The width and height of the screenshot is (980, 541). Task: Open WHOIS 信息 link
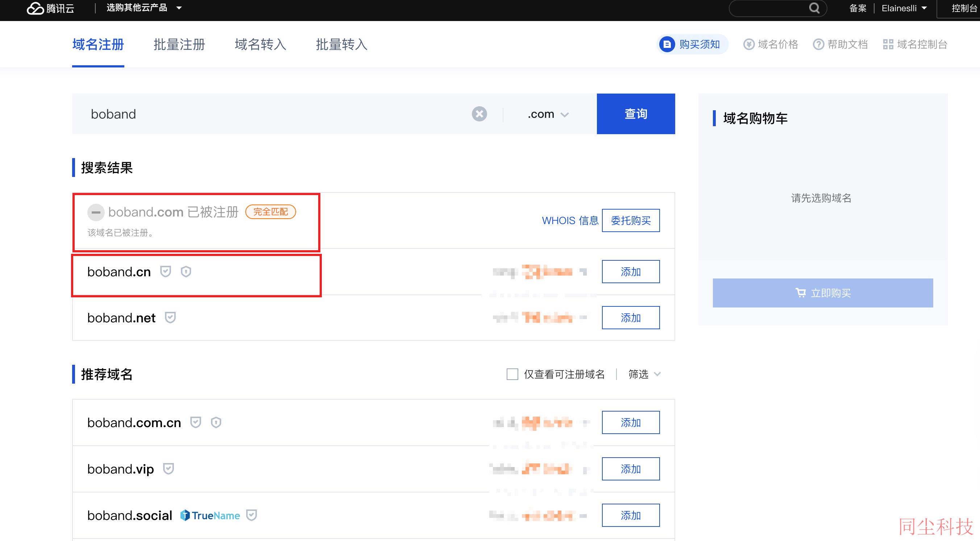click(x=570, y=220)
